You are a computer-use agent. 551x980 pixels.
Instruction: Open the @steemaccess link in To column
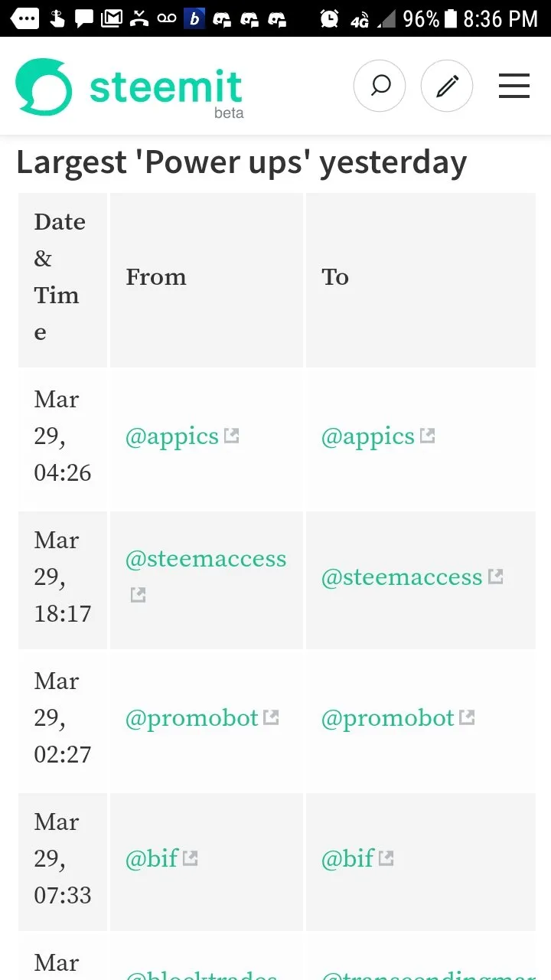coord(402,577)
